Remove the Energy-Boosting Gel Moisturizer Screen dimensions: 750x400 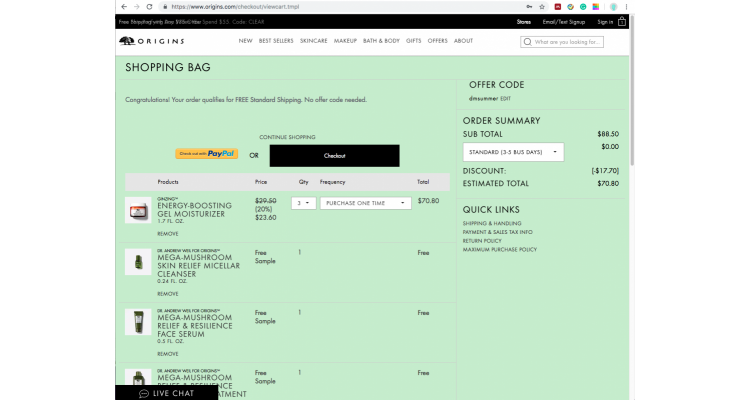[167, 234]
